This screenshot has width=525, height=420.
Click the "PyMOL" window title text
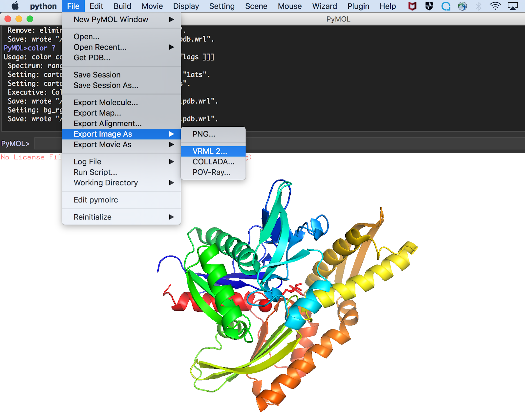pyautogui.click(x=338, y=19)
